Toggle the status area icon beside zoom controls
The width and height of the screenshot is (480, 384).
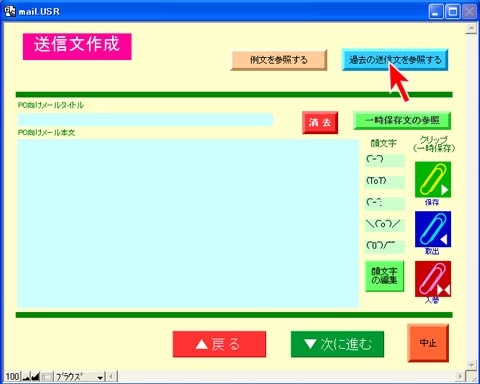(x=47, y=377)
